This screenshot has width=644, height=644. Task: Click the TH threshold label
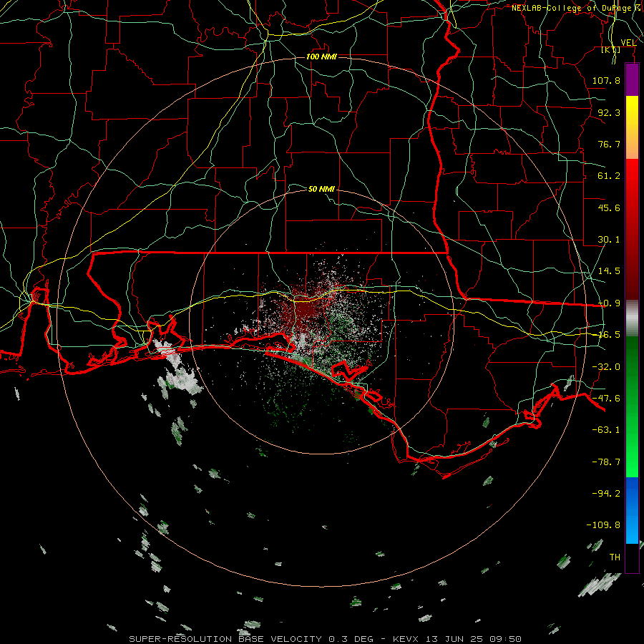click(x=615, y=557)
